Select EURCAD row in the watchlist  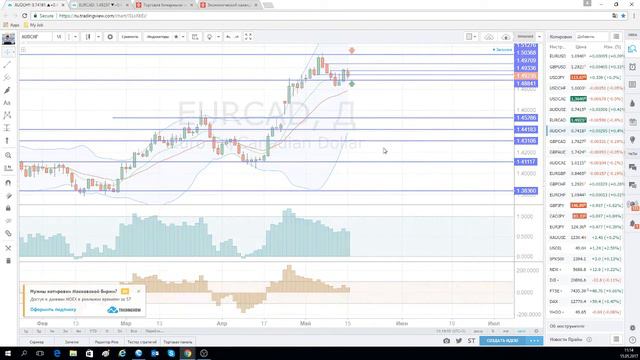click(585, 120)
